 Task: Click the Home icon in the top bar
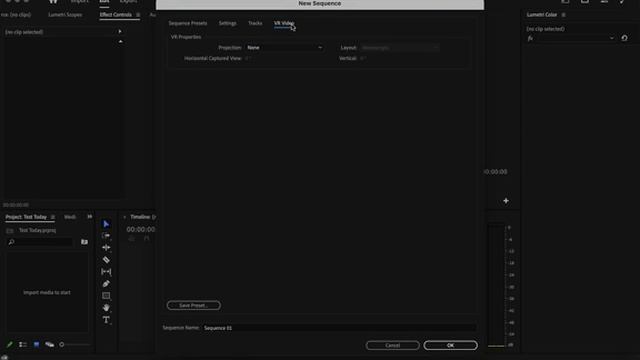pyautogui.click(x=53, y=2)
